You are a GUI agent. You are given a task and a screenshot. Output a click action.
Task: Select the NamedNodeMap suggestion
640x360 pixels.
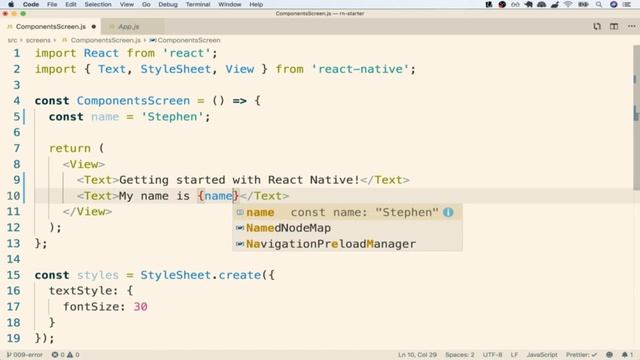(x=347, y=228)
